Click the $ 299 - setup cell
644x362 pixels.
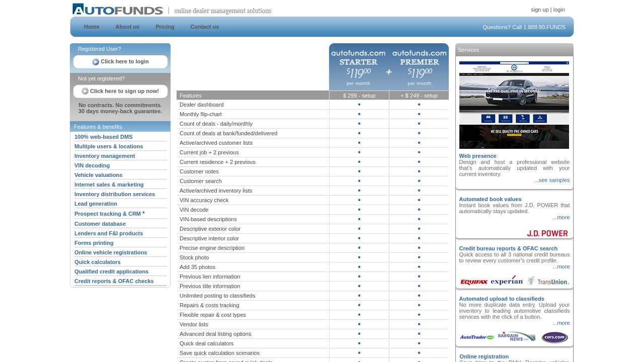click(359, 96)
